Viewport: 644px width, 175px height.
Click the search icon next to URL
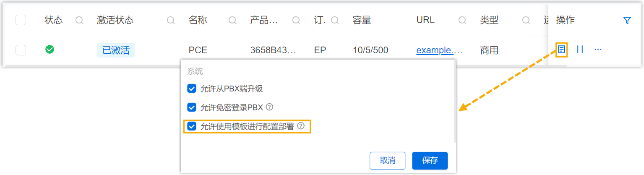[x=462, y=20]
